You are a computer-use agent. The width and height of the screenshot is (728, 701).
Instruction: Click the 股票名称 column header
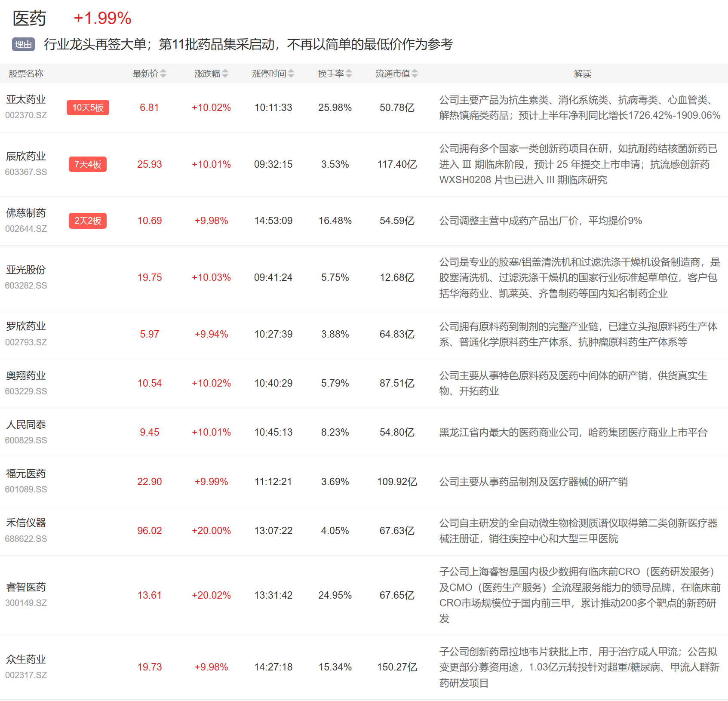tap(26, 74)
